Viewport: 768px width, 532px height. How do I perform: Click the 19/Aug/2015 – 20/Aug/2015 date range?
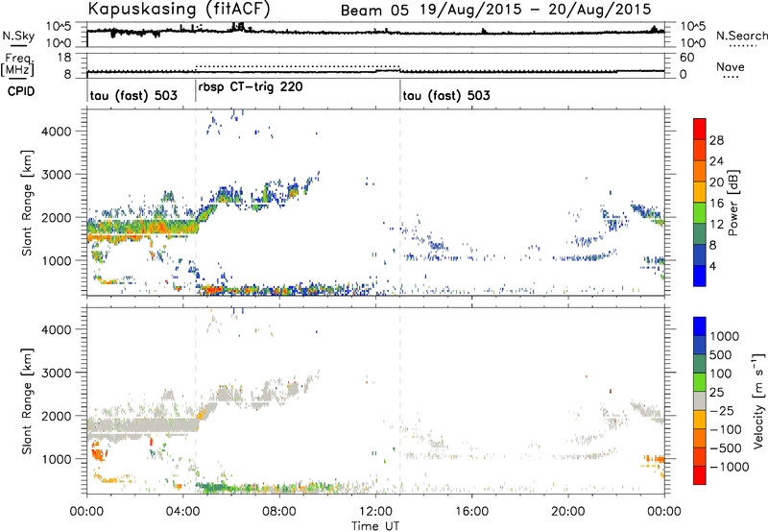point(536,10)
